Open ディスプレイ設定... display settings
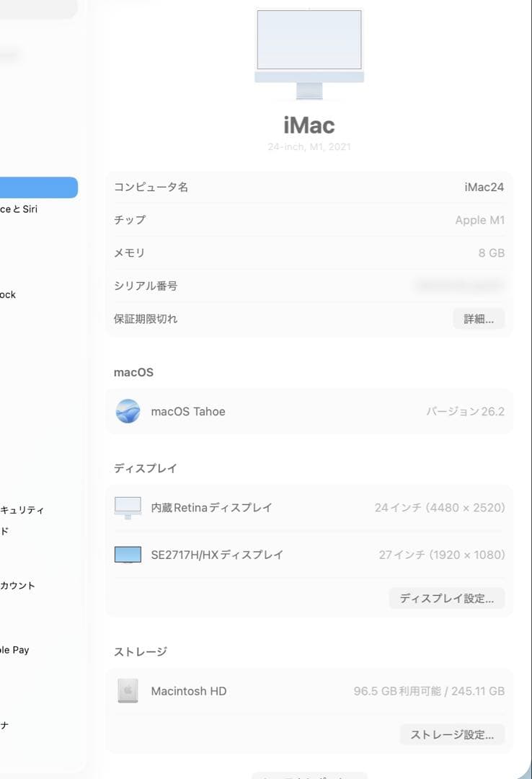The height and width of the screenshot is (779, 532). (x=446, y=598)
